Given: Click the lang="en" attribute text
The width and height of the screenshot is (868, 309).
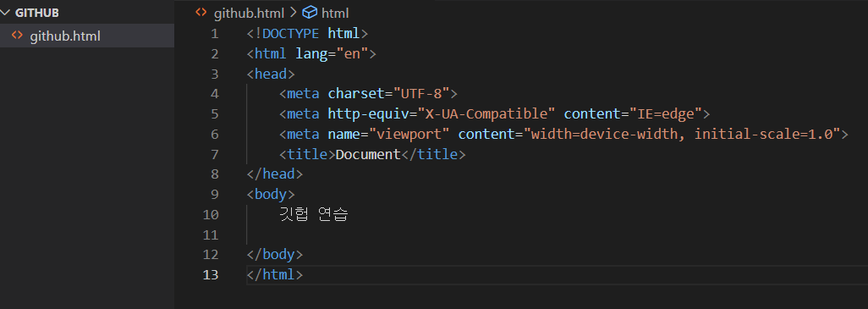Looking at the screenshot, I should point(332,53).
